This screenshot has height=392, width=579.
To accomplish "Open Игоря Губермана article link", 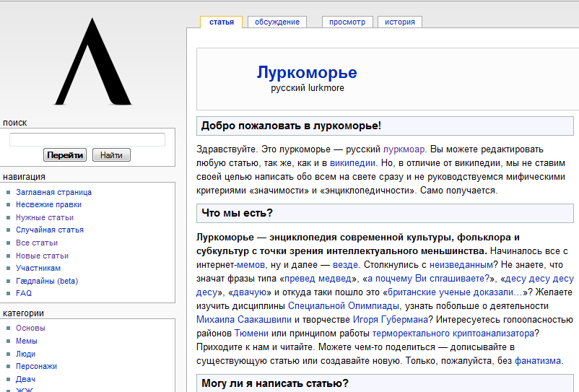I will pyautogui.click(x=391, y=320).
